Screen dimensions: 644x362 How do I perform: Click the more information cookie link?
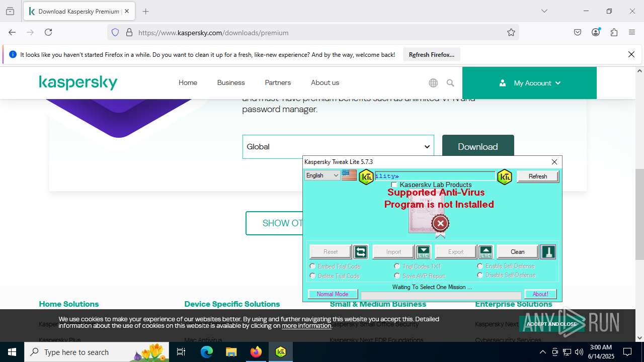coord(306,326)
